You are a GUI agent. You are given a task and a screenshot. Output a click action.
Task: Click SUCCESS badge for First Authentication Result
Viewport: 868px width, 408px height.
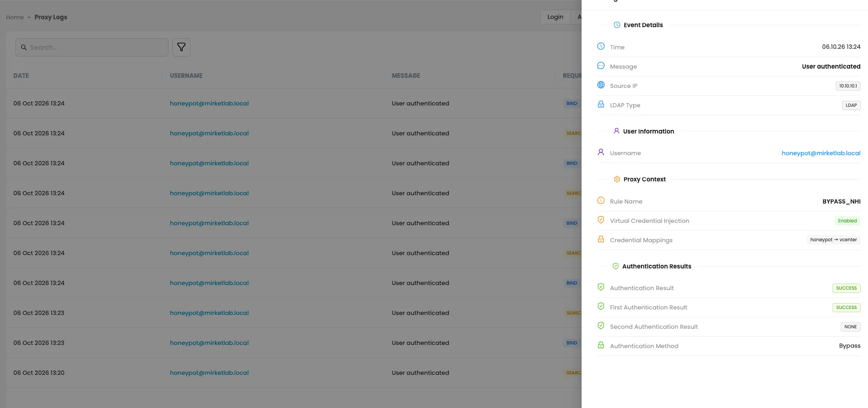tap(846, 308)
